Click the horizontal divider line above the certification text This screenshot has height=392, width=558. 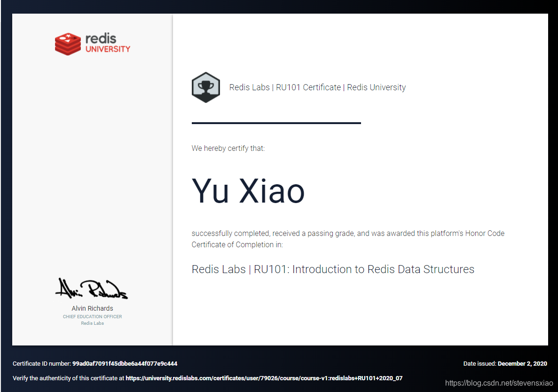point(276,124)
